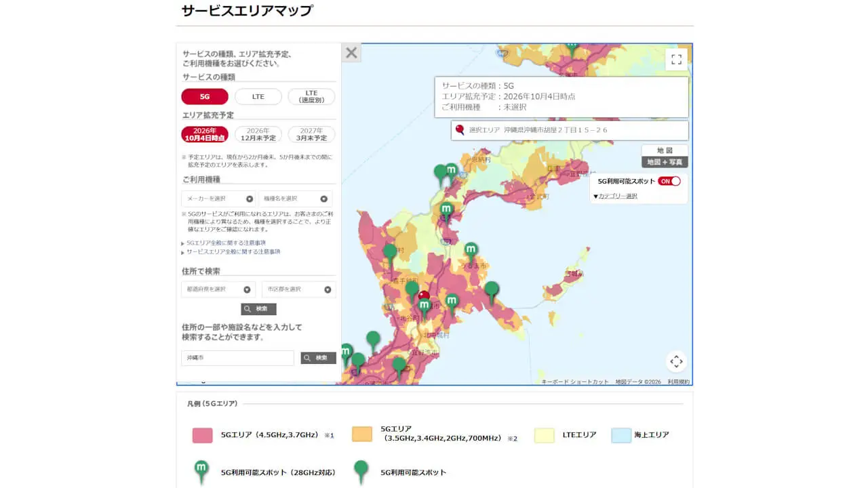Click the red pin icon beside 選択エリア

click(x=460, y=130)
